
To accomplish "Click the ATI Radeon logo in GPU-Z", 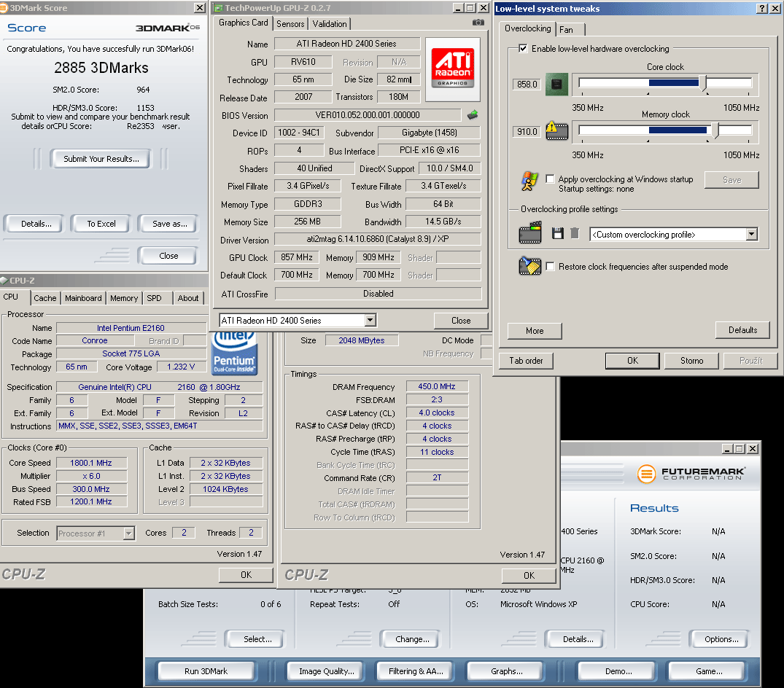I will pyautogui.click(x=452, y=68).
